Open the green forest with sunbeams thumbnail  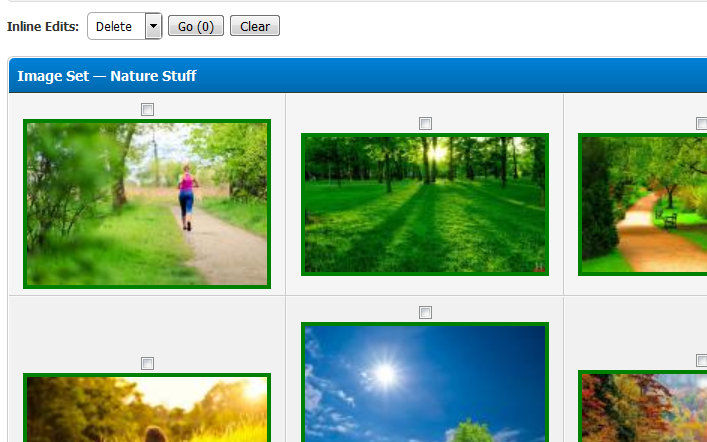click(425, 204)
